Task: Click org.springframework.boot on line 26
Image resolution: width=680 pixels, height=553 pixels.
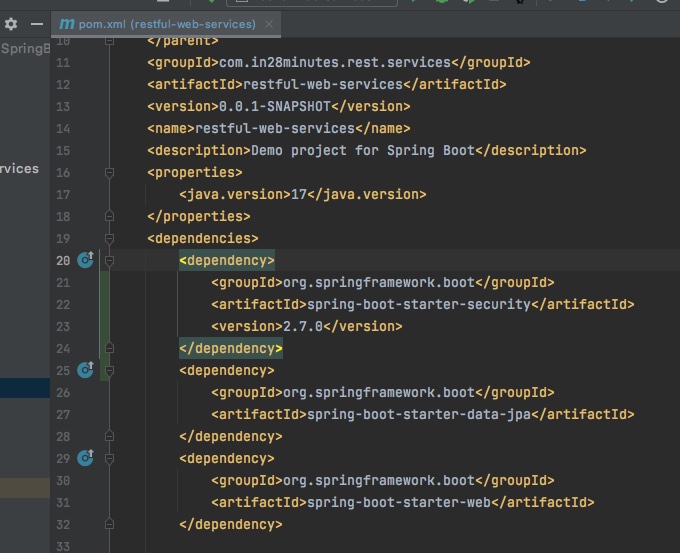Action: point(379,393)
